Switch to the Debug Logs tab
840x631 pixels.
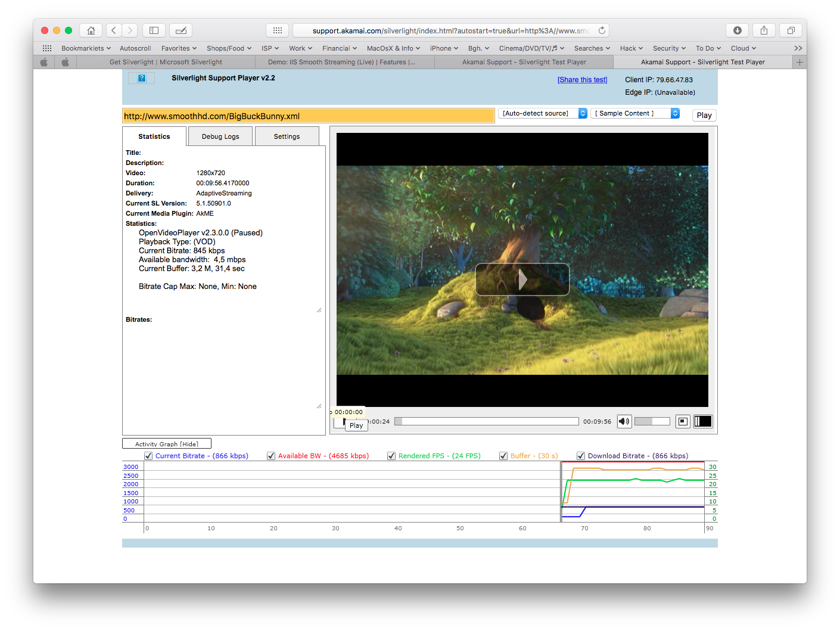[220, 136]
